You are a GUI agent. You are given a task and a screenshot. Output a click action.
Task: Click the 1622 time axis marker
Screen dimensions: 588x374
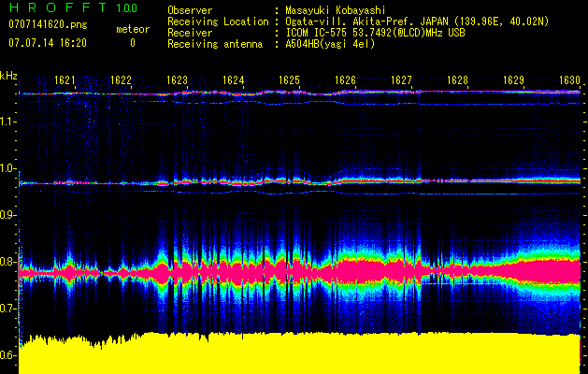[x=122, y=80]
